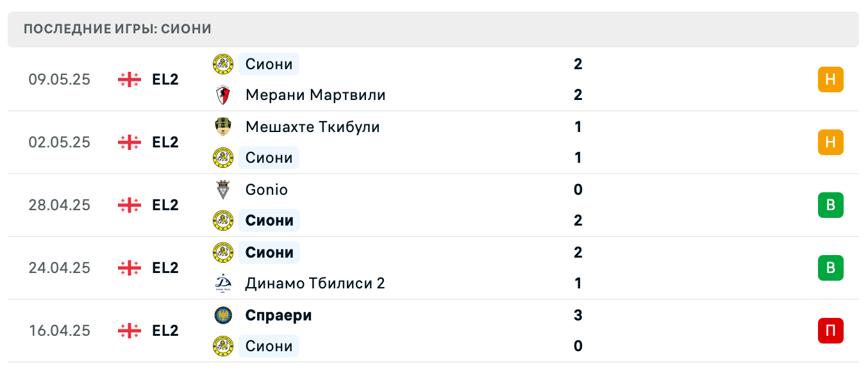Click the red П badge for the Спраери match
868x373 pixels.
coord(831,331)
